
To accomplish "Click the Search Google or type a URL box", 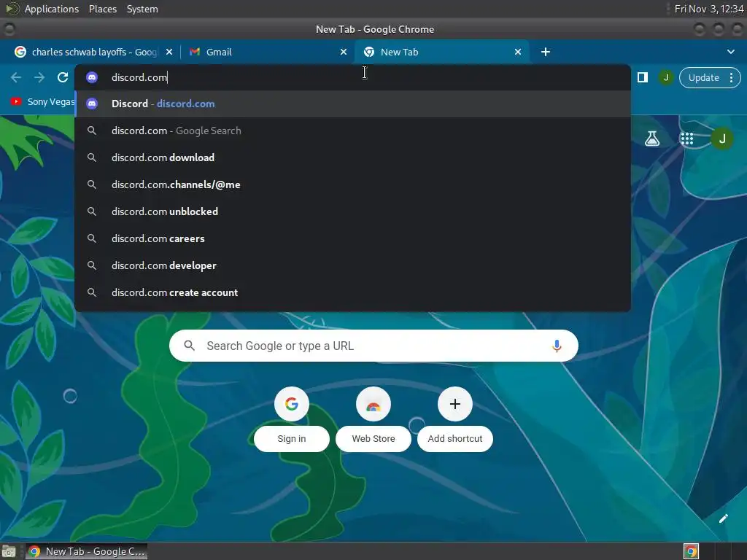I will click(373, 346).
